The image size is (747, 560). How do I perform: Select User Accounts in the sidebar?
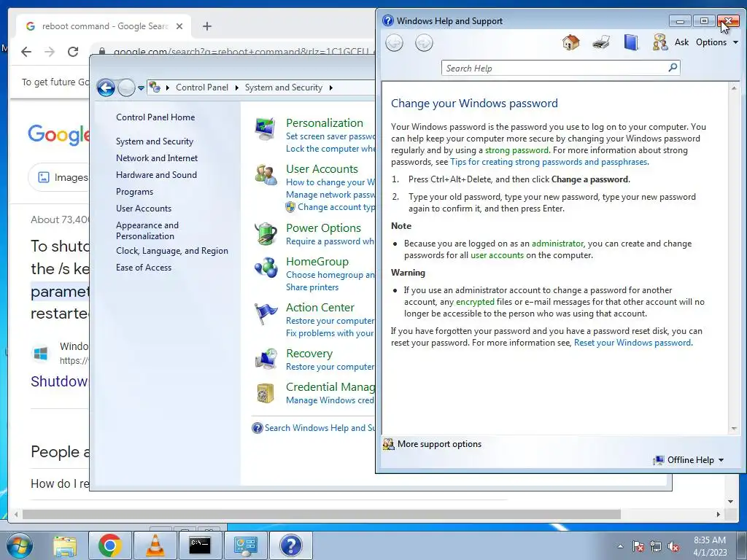(144, 208)
